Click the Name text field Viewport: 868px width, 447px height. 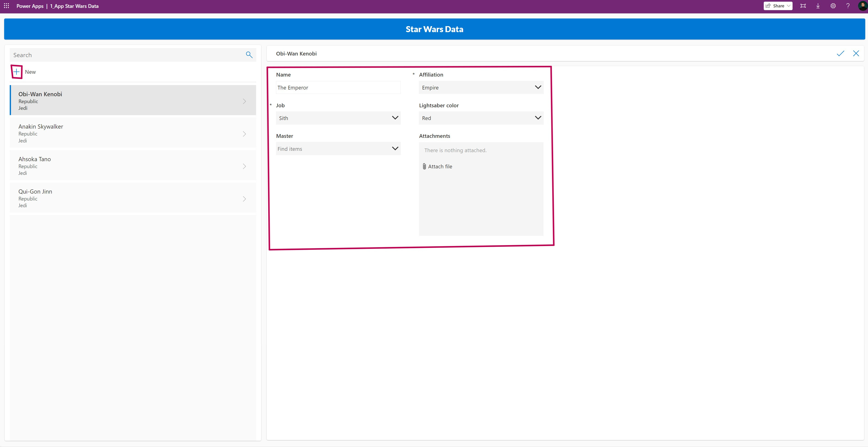coord(338,88)
